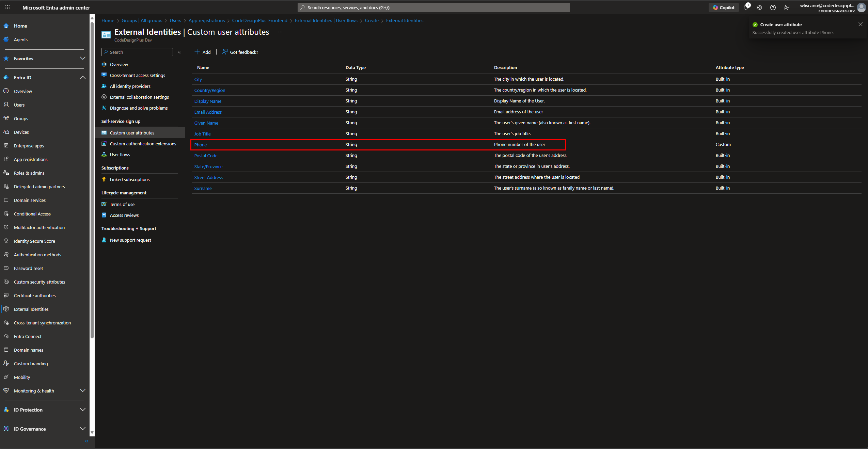Sort by Attribute type column header

[x=730, y=67]
